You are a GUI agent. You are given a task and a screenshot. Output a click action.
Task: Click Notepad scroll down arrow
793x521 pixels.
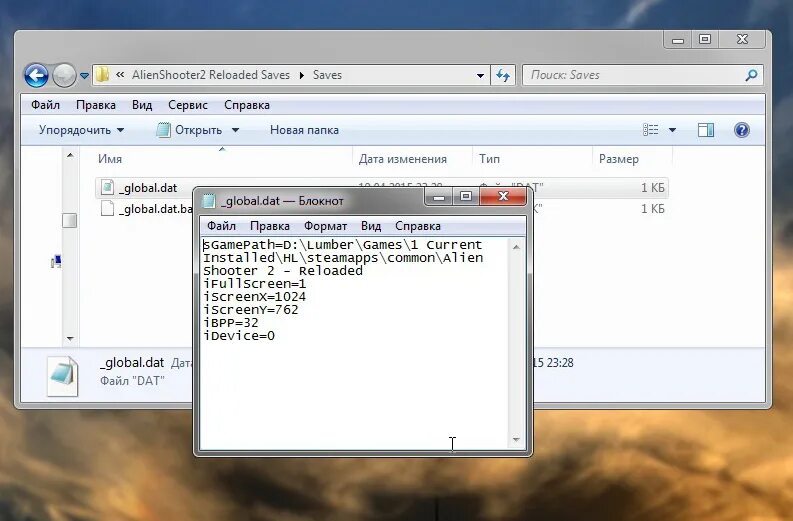pyautogui.click(x=516, y=440)
